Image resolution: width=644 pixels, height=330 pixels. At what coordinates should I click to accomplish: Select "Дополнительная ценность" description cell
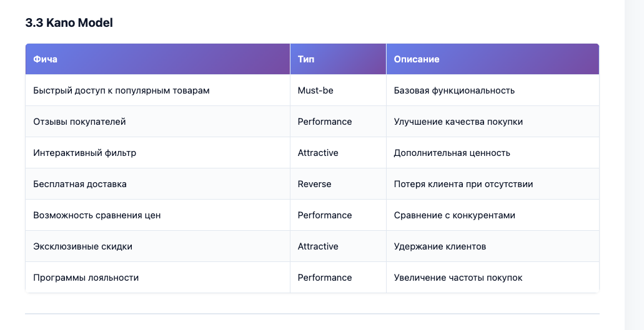pyautogui.click(x=492, y=152)
